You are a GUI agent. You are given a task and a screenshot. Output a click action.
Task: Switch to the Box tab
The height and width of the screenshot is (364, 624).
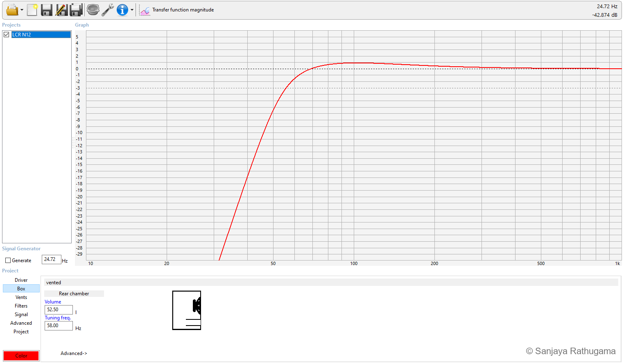tap(21, 289)
